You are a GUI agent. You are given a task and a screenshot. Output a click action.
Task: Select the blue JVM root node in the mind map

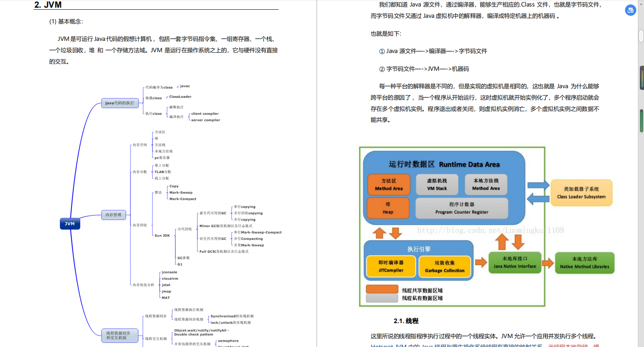pos(70,224)
